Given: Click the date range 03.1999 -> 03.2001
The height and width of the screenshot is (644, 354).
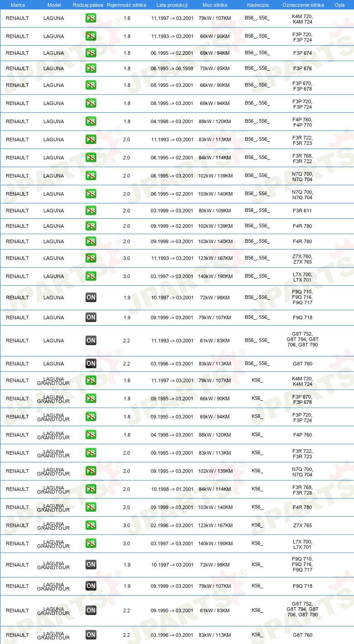Looking at the screenshot, I should [172, 211].
